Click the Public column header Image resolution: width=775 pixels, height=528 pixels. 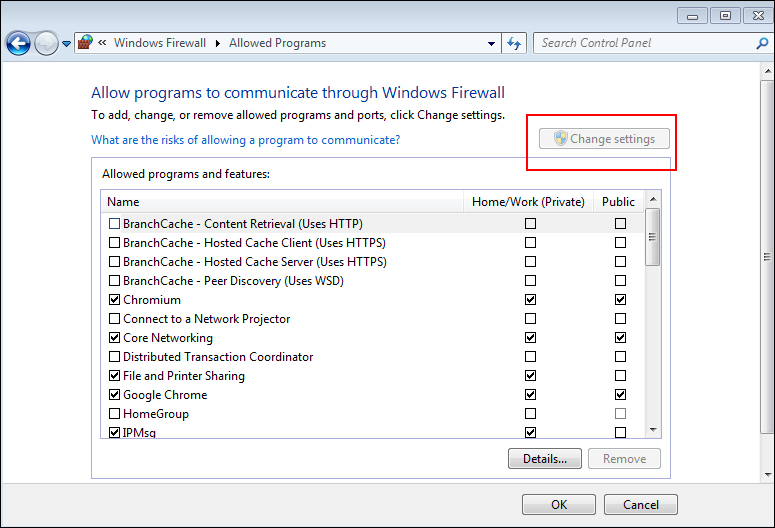[x=618, y=202]
